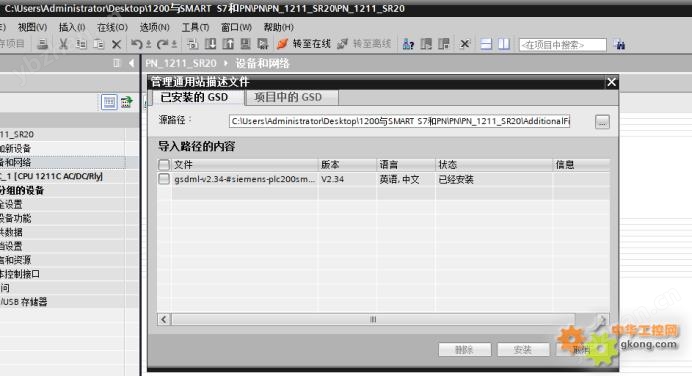Click gsdml-v2.34-#siemens-plc200sm file name

244,179
